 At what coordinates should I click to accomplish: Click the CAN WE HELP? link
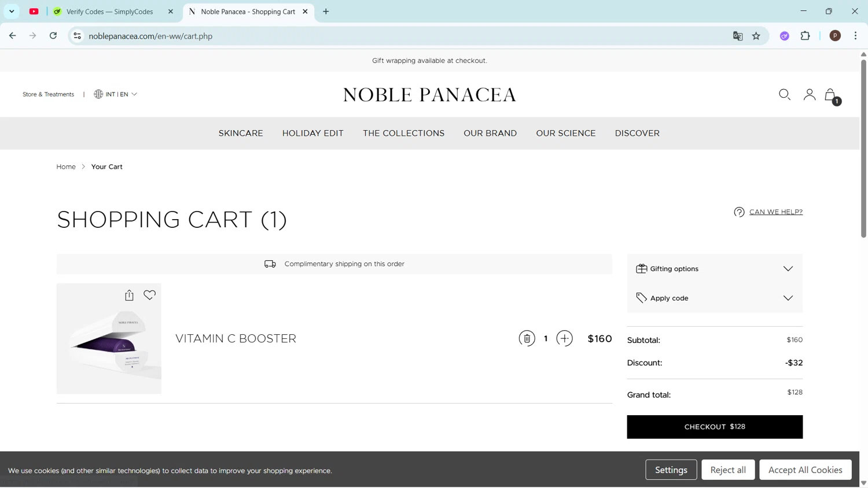(776, 212)
